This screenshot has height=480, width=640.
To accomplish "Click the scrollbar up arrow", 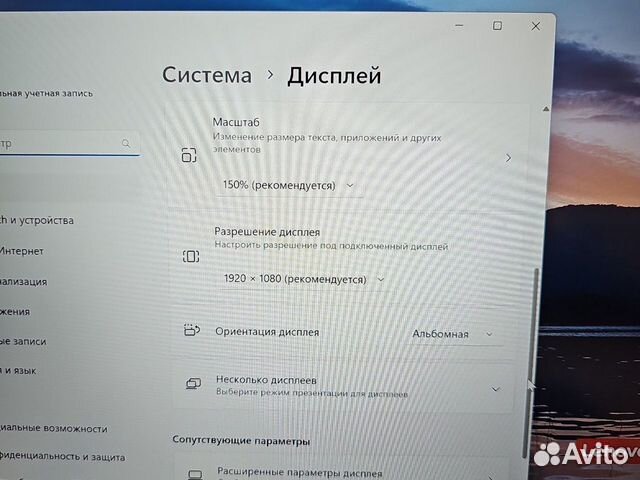I will point(546,109).
